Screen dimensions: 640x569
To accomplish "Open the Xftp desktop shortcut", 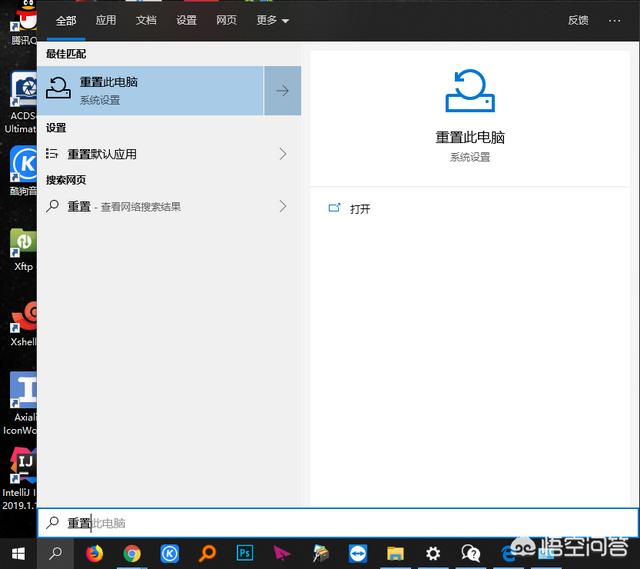I will 23,250.
